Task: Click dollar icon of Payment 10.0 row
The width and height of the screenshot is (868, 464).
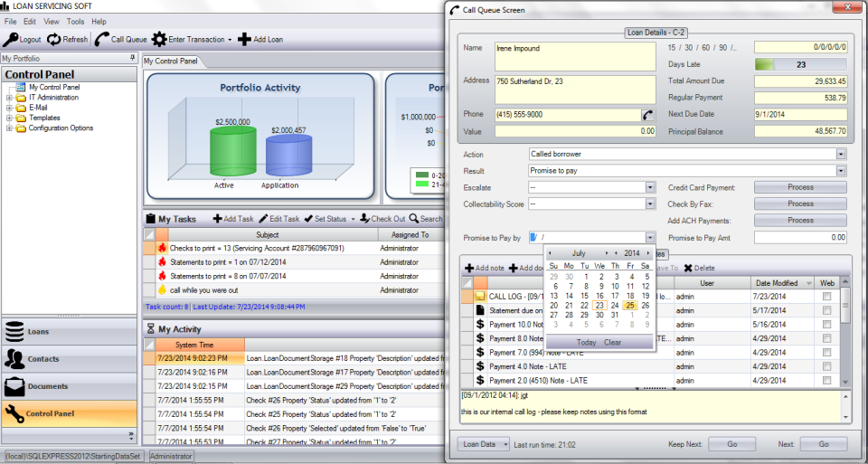Action: [480, 325]
